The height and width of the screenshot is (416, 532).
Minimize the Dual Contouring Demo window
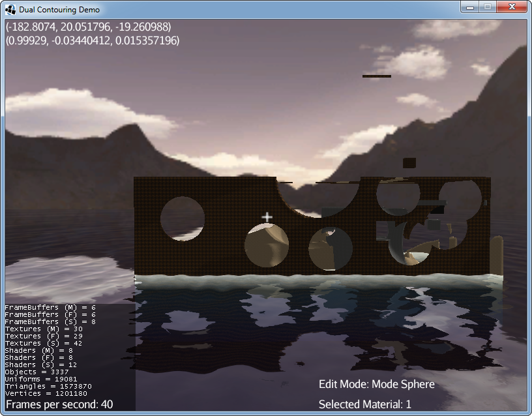[470, 7]
